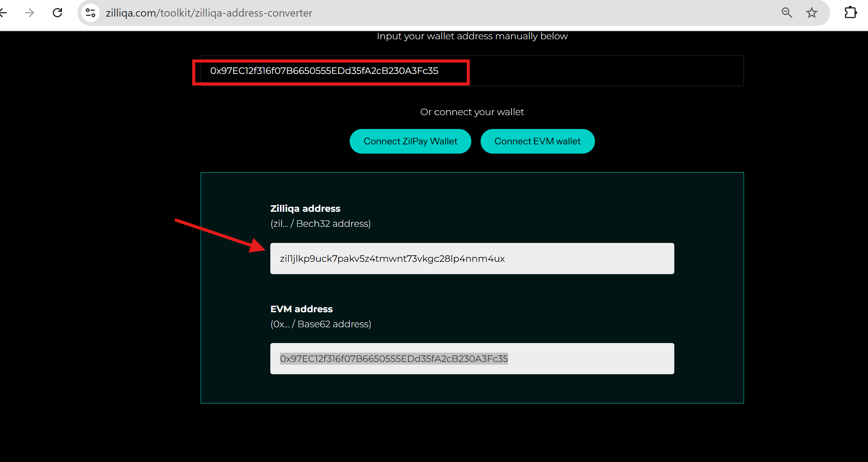
Task: Go back to the previous page
Action: coord(3,13)
